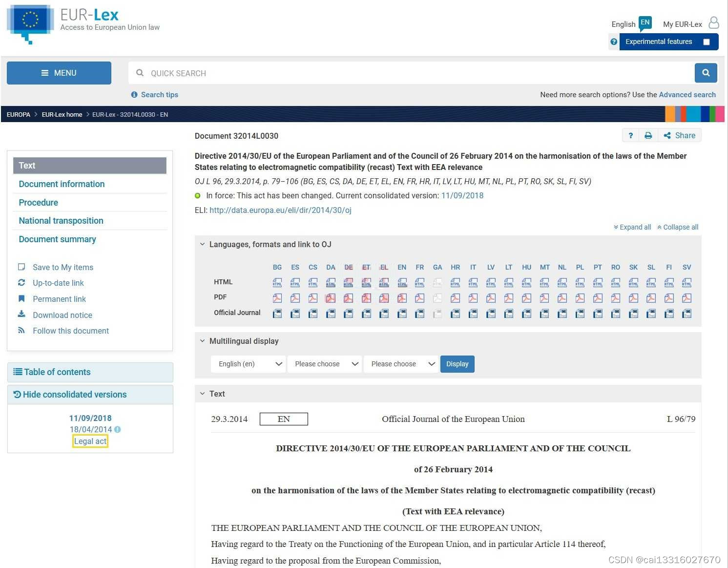
Task: Click the help question mark button near Share
Action: pyautogui.click(x=631, y=136)
